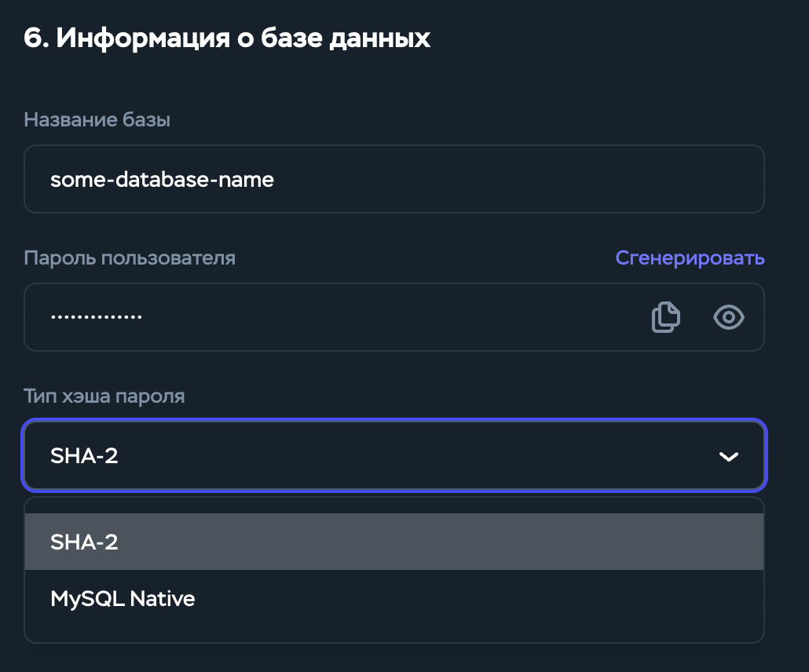Collapse the dropdown using its chevron arrow
This screenshot has height=672, width=809.
click(x=729, y=456)
